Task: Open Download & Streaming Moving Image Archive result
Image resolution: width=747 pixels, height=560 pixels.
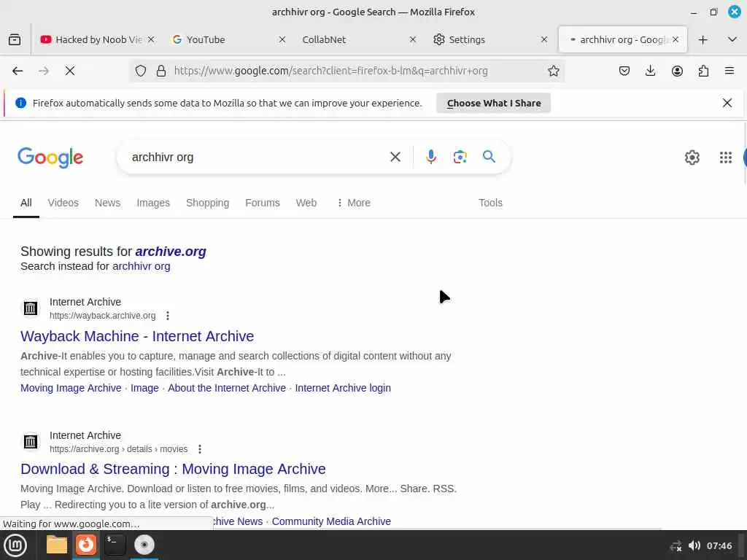Action: tap(173, 469)
